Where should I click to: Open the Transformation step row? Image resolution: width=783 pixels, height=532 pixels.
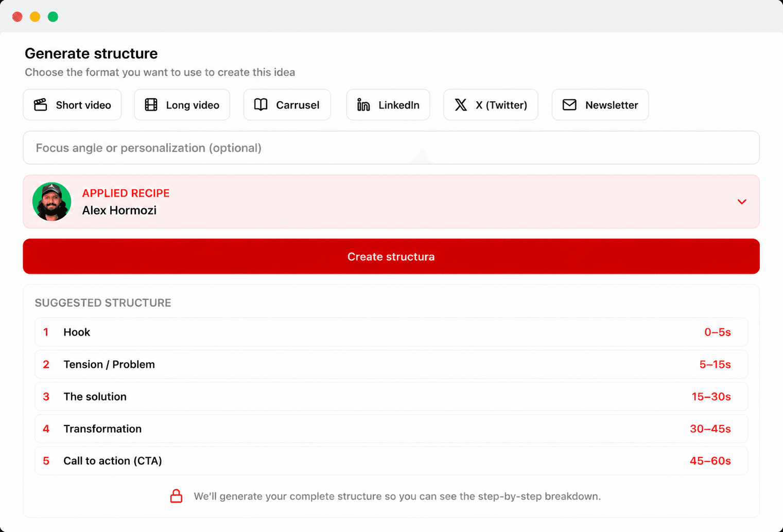391,429
